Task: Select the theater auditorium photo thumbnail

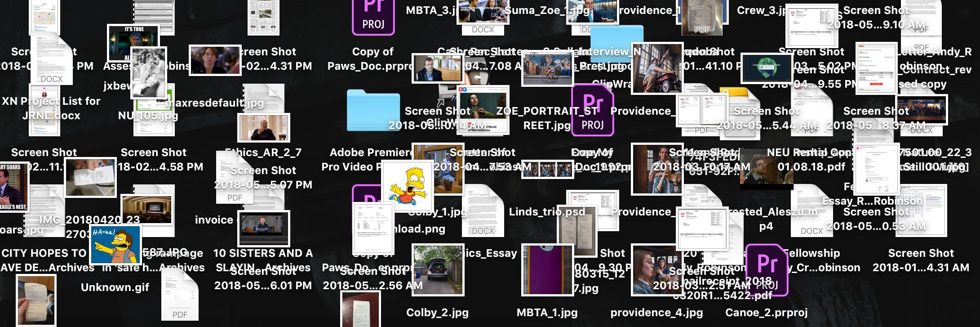Action: 147,210
